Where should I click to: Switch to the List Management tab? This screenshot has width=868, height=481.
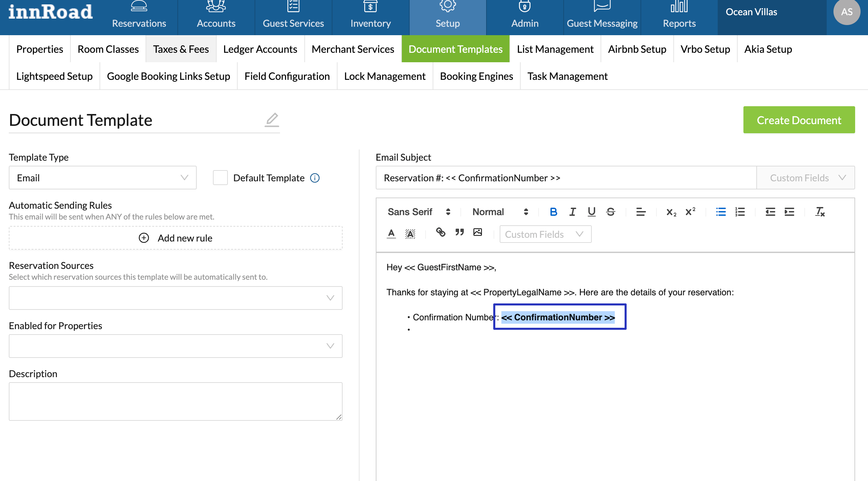click(555, 49)
